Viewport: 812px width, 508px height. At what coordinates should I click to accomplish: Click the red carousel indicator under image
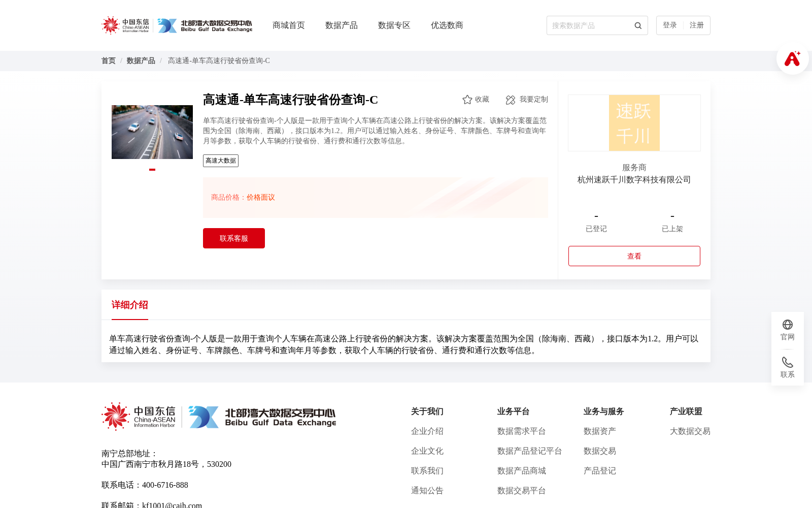pos(152,170)
